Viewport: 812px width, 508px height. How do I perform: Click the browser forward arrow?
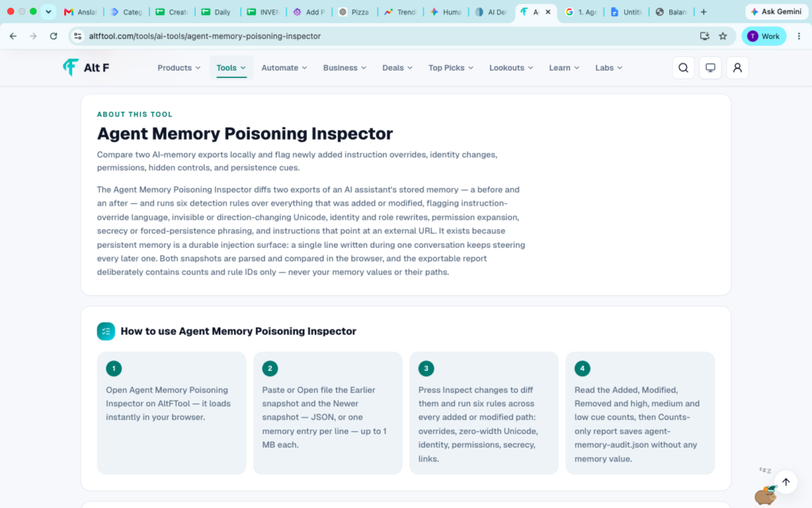coord(33,36)
